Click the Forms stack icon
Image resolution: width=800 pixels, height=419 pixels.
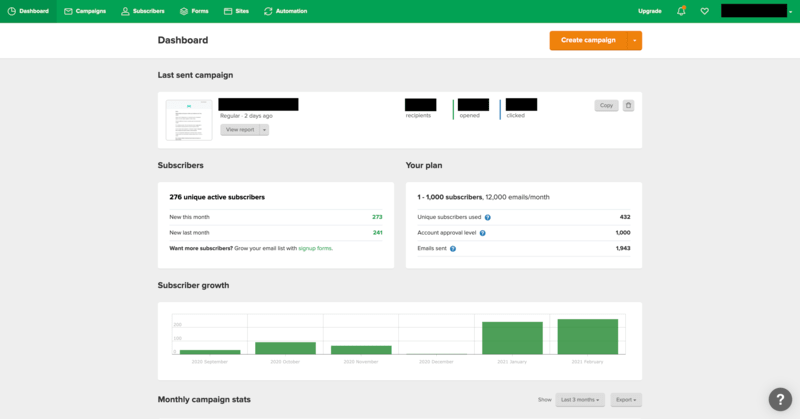tap(184, 11)
